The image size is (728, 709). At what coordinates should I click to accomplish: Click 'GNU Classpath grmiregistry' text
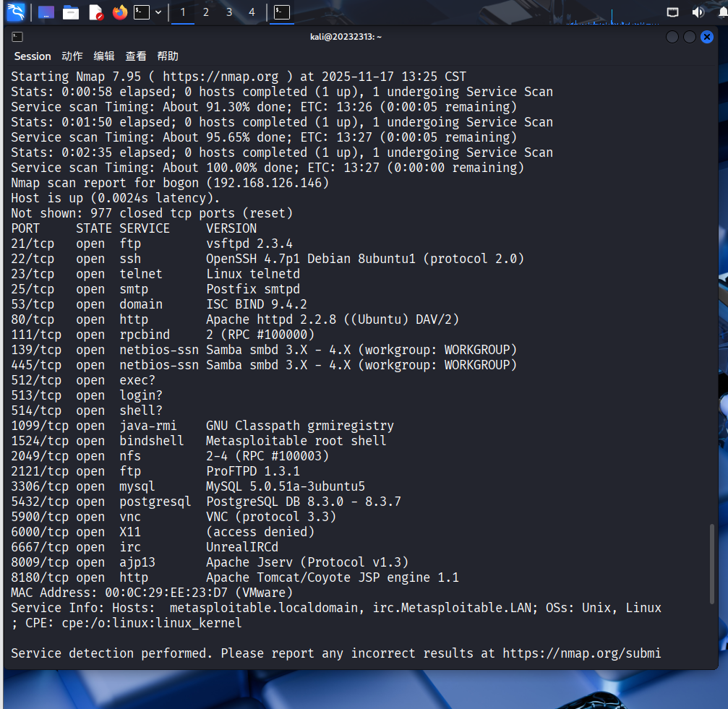(x=300, y=426)
